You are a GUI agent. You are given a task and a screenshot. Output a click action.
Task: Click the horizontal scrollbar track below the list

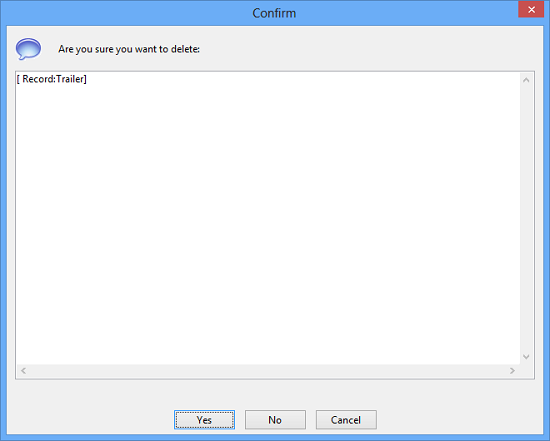268,370
